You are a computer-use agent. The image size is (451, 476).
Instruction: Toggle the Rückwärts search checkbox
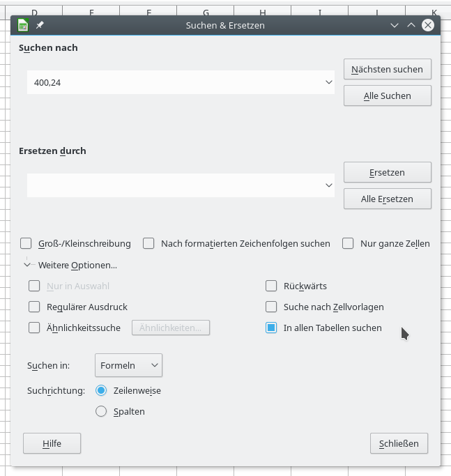coord(272,286)
